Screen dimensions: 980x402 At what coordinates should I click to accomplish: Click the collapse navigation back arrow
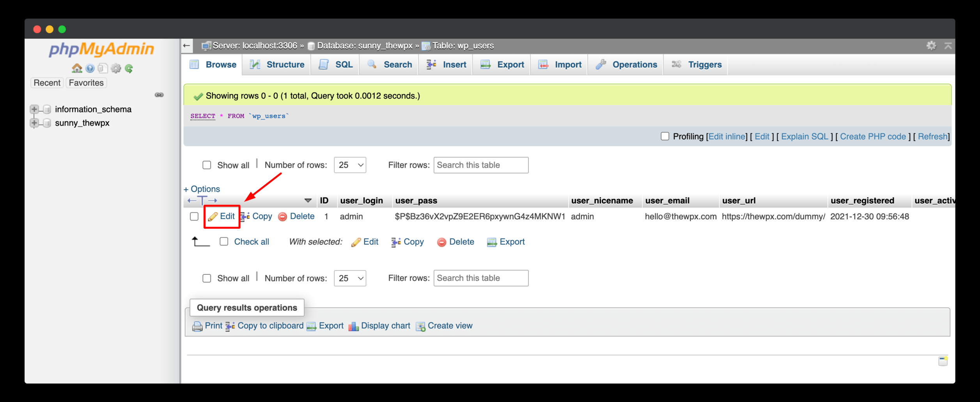(x=187, y=46)
